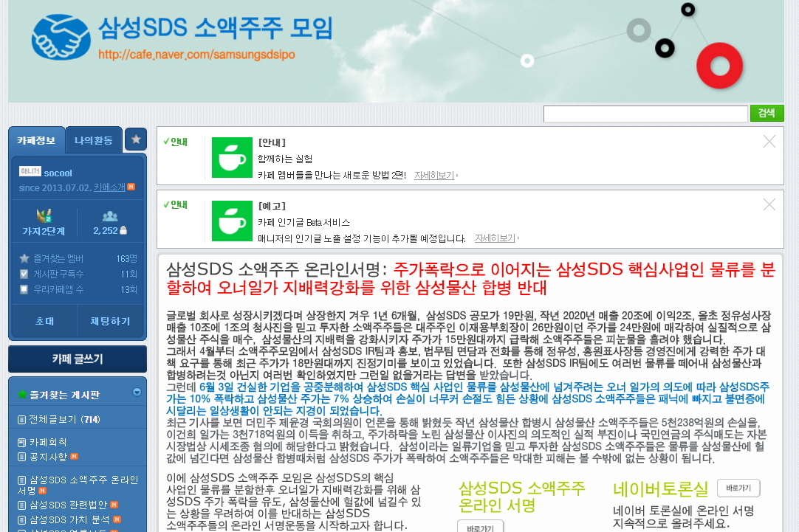Click the 매니저 badge
The width and height of the screenshot is (799, 532).
pos(30,172)
